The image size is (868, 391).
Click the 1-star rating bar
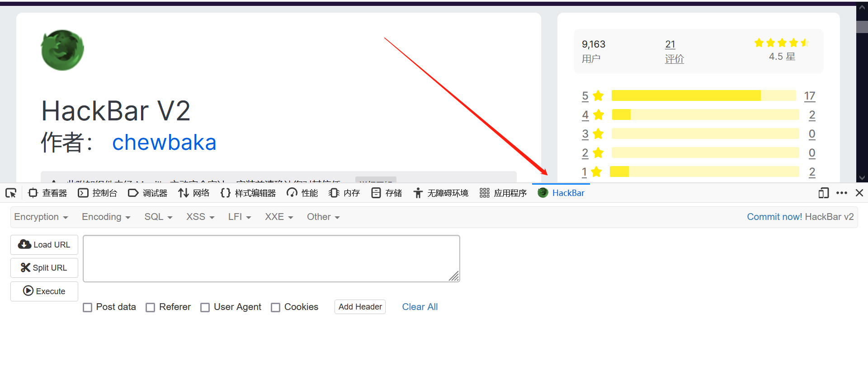click(704, 172)
